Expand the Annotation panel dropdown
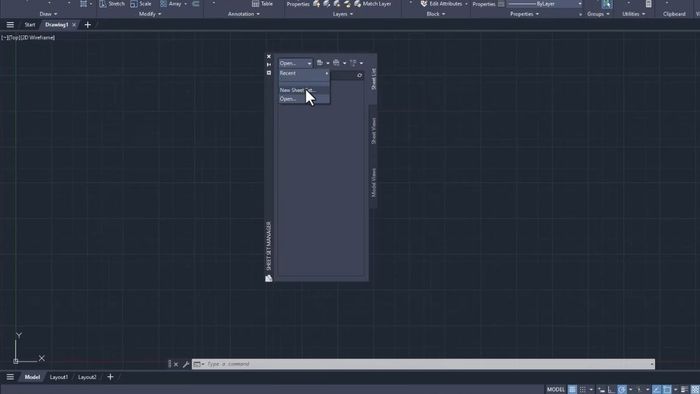The image size is (700, 394). tap(244, 14)
